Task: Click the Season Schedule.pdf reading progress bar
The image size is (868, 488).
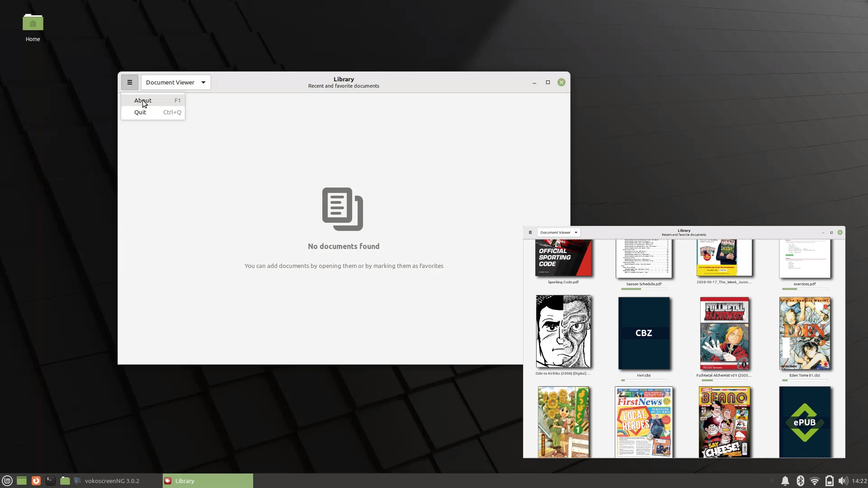Action: (x=644, y=289)
